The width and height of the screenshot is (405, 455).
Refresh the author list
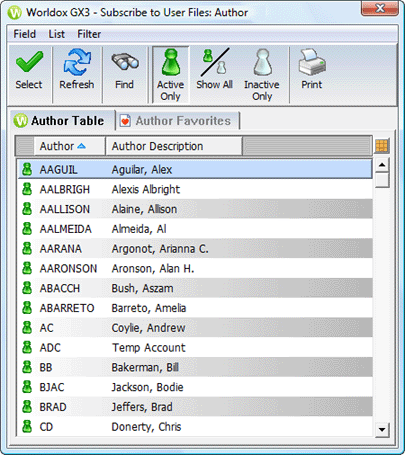pos(77,70)
